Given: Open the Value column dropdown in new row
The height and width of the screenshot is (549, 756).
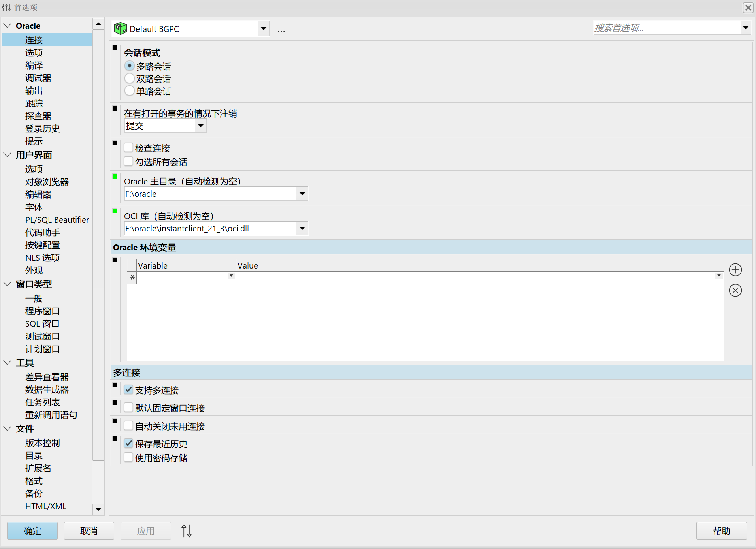Looking at the screenshot, I should [x=719, y=276].
